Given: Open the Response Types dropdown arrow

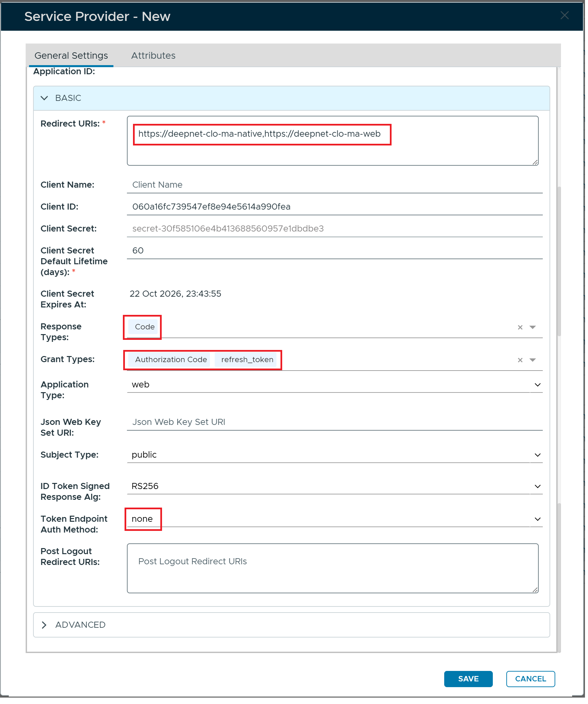Looking at the screenshot, I should pyautogui.click(x=533, y=327).
